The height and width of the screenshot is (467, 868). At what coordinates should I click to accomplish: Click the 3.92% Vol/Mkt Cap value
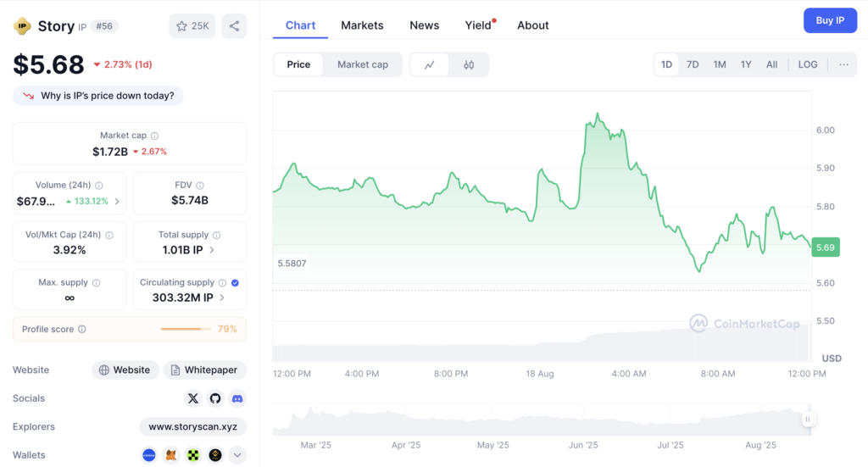[70, 250]
